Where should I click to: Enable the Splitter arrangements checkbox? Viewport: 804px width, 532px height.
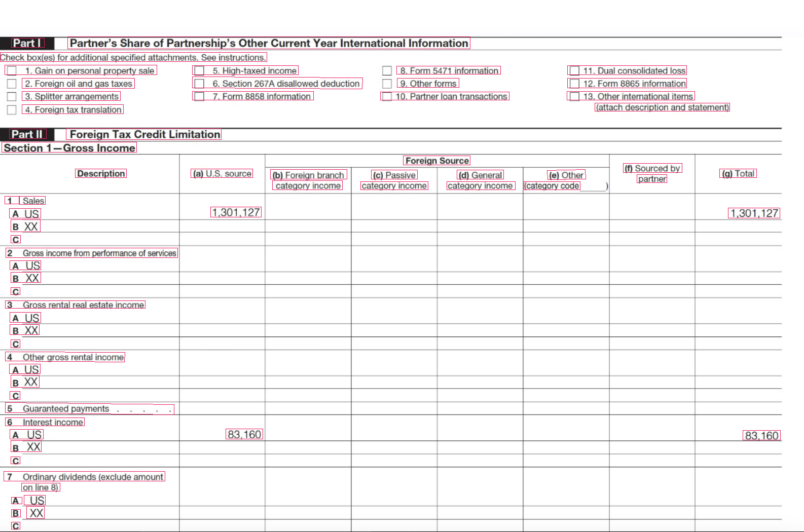pos(11,96)
